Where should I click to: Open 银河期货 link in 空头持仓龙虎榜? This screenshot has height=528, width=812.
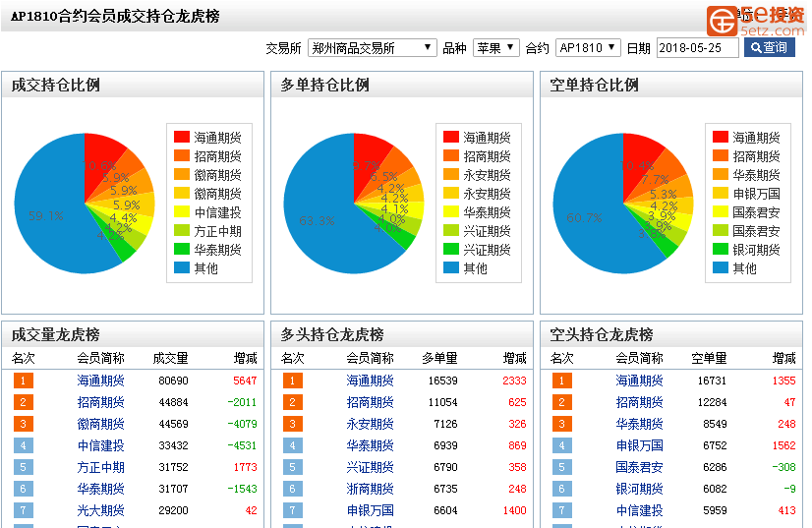point(640,489)
